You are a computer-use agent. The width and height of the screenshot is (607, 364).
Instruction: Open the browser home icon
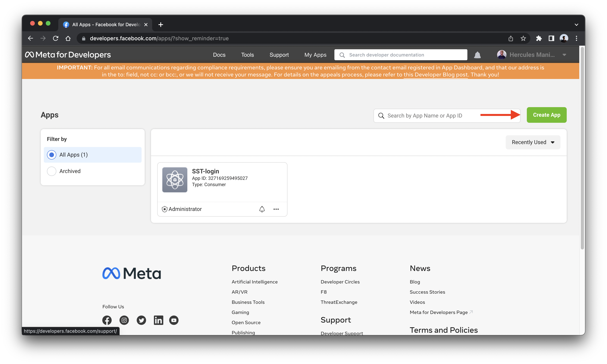[x=68, y=38]
